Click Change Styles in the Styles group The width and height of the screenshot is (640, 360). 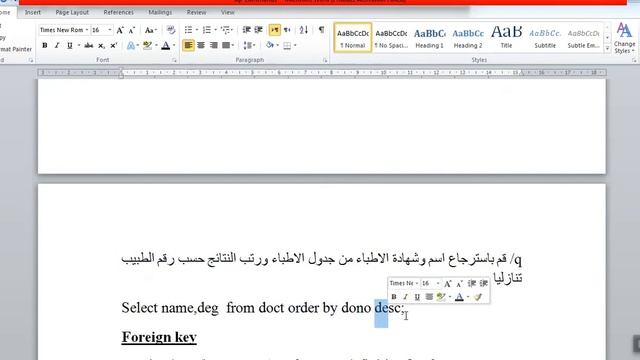[x=624, y=38]
